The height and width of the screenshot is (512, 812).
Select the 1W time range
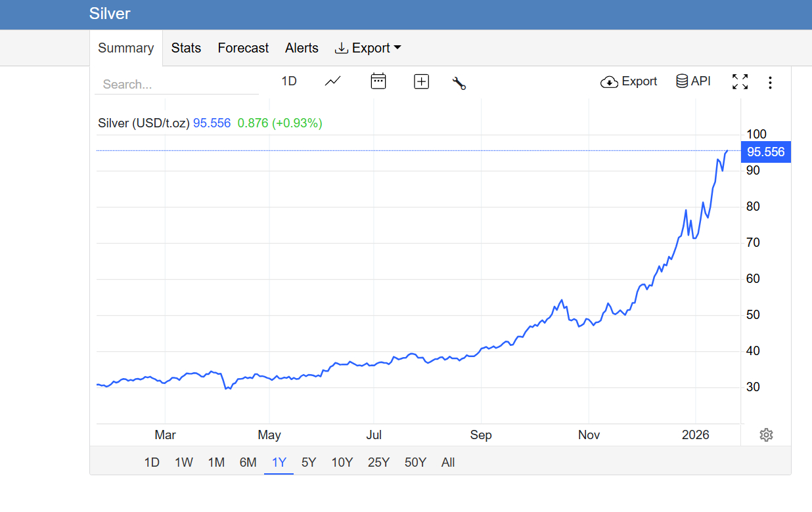point(184,462)
